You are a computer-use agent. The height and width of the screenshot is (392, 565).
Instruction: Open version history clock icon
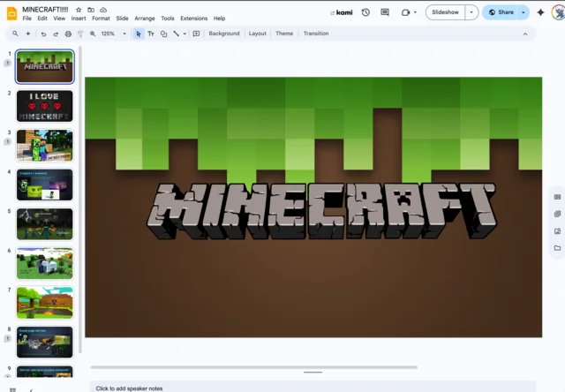point(365,12)
